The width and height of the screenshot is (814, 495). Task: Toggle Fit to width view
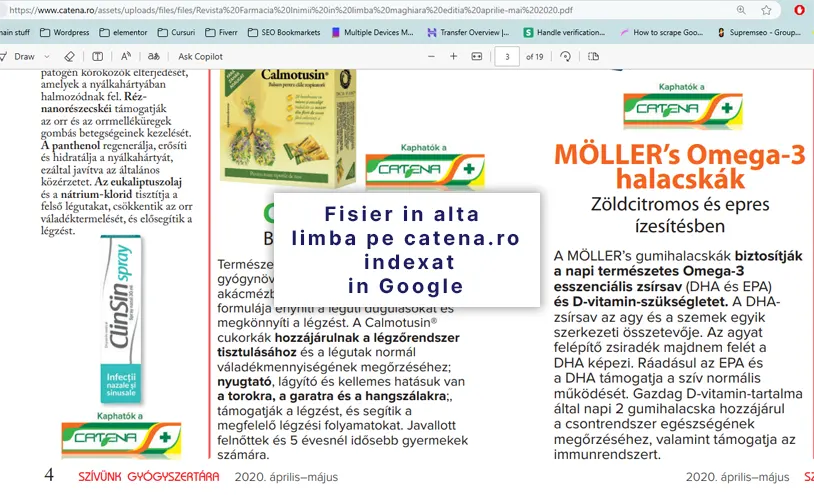(477, 56)
